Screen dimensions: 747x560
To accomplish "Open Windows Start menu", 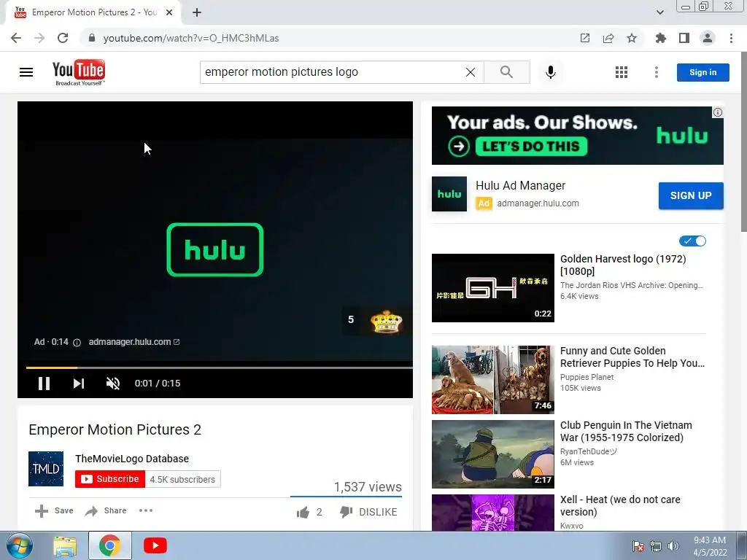I will click(x=20, y=545).
